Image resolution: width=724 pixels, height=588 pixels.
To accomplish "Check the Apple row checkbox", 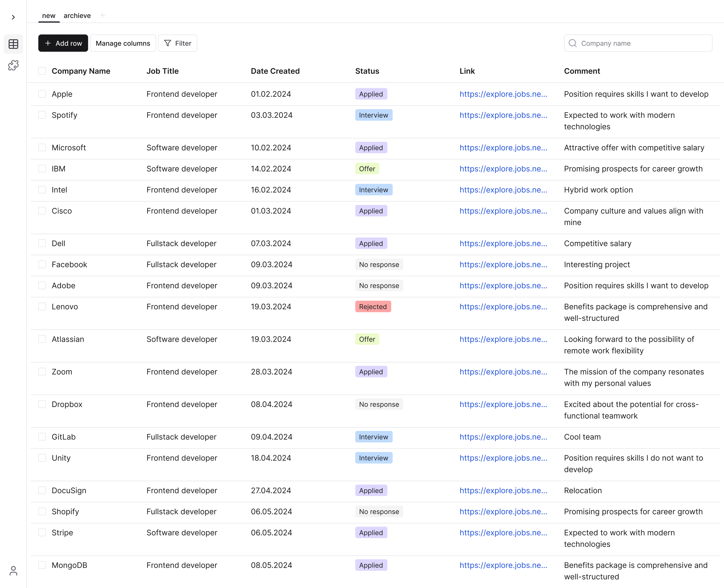I will [42, 94].
